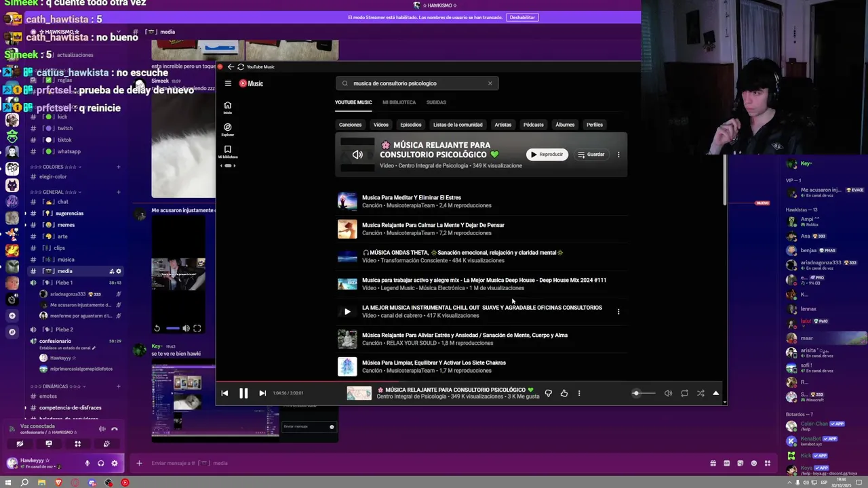Filter results by Episodios chip
Image resolution: width=868 pixels, height=488 pixels.
click(x=411, y=125)
